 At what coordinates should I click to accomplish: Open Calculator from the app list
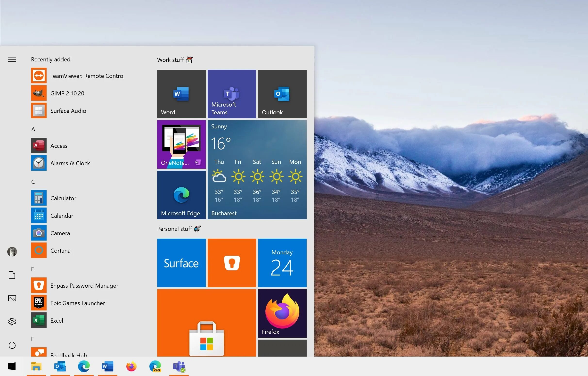point(63,198)
